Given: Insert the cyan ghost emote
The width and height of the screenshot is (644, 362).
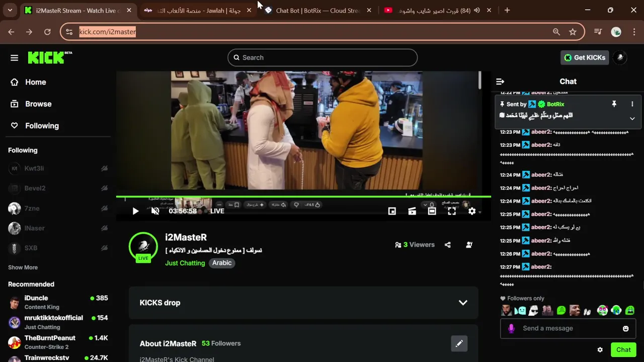Looking at the screenshot, I should click(x=520, y=310).
